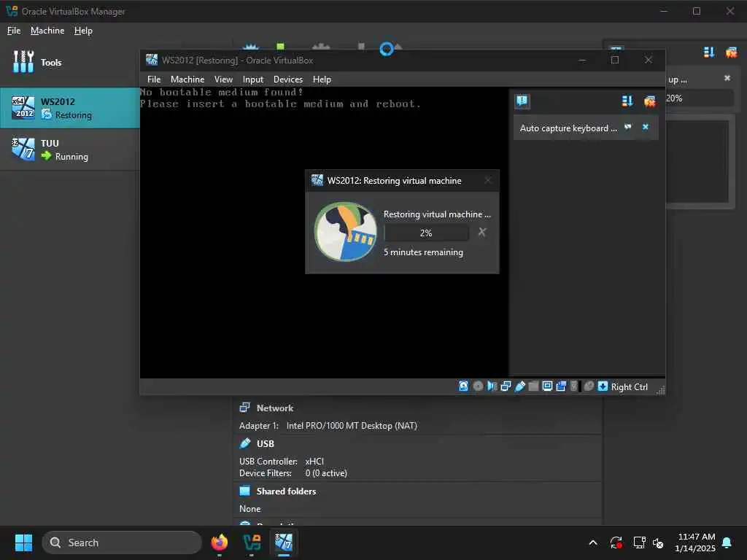747x560 pixels.
Task: Click the 'No bootable medium found!' console text
Action: [222, 92]
